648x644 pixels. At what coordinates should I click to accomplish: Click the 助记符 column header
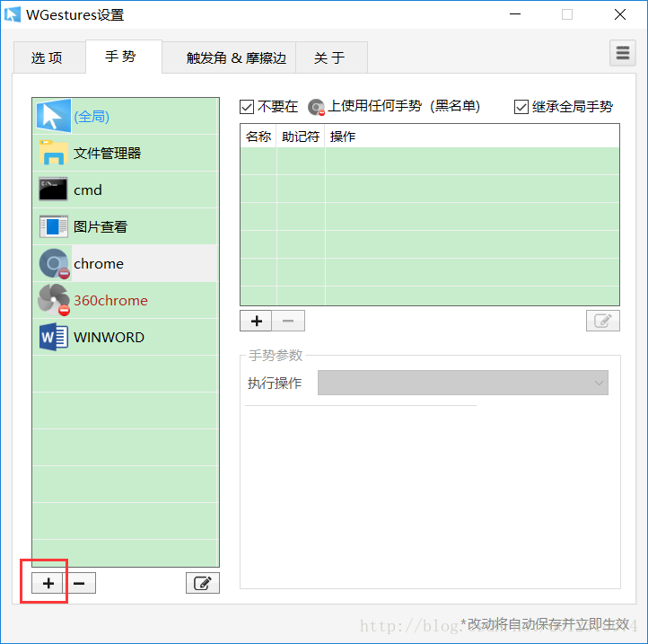[301, 137]
